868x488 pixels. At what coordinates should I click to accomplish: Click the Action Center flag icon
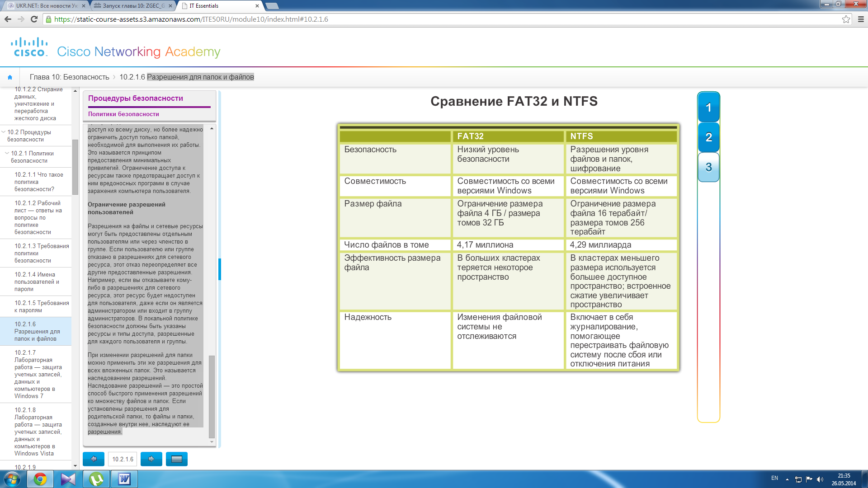point(809,479)
